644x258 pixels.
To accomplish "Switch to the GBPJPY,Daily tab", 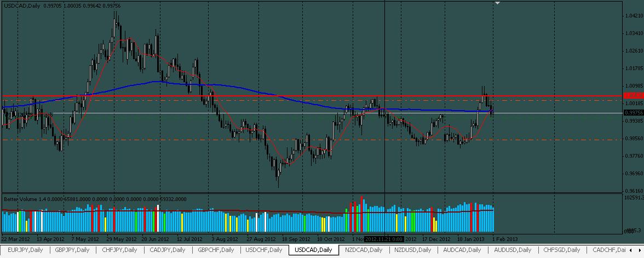I will click(x=72, y=250).
